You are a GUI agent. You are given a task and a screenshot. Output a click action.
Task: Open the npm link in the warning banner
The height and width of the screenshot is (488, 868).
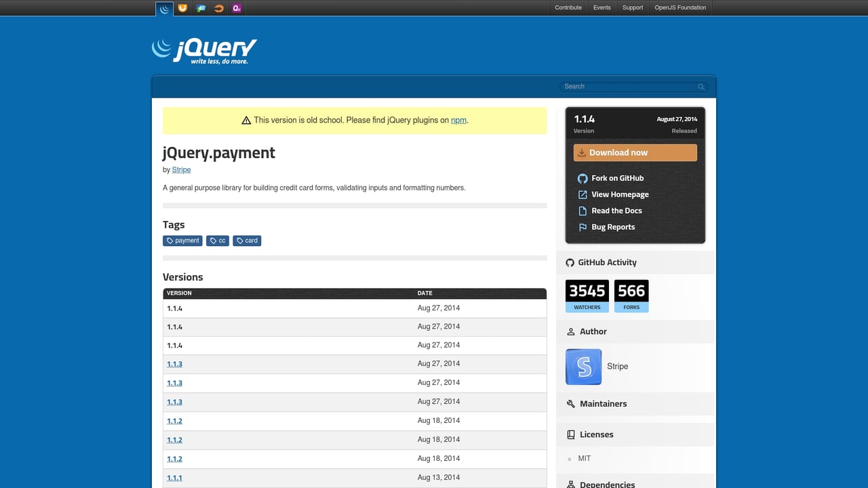[458, 120]
